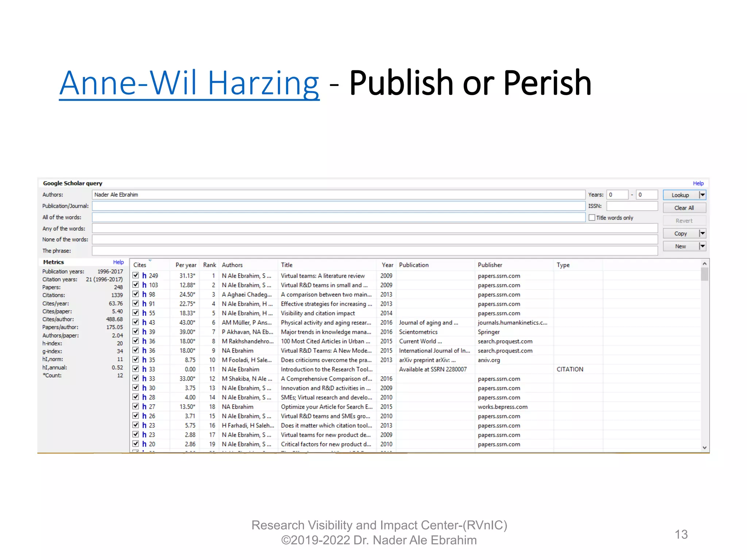Click the results list scrollbar thumb
Viewport: 747px width, 560px height.
tap(705, 274)
